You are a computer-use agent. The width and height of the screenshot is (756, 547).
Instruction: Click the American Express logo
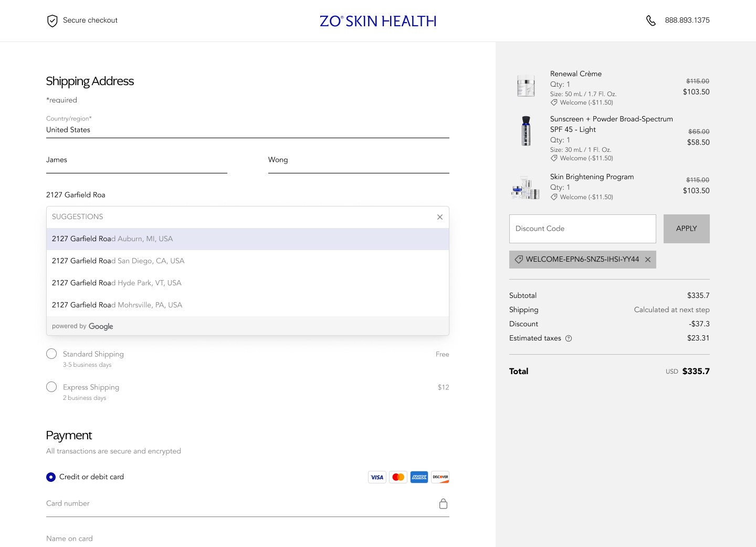[x=419, y=477]
